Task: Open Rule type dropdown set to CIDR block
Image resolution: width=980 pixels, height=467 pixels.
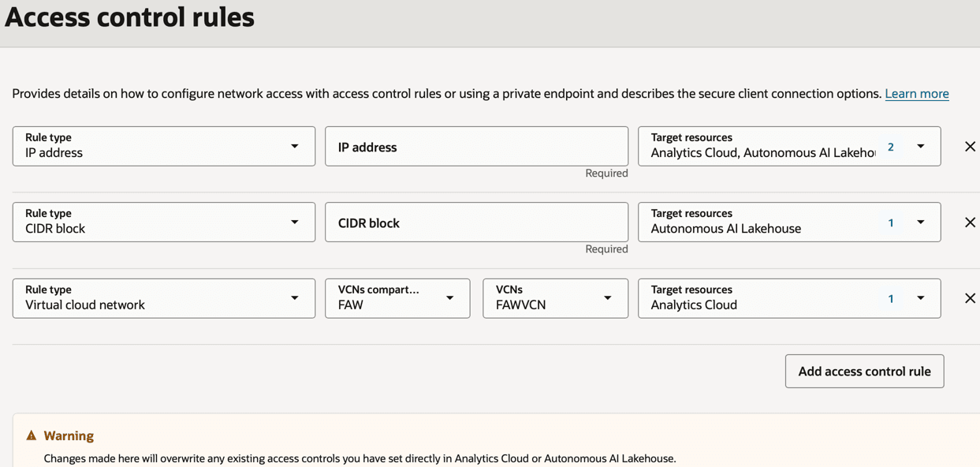Action: (164, 222)
